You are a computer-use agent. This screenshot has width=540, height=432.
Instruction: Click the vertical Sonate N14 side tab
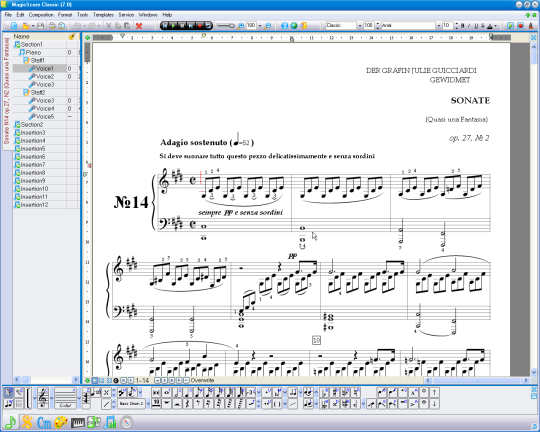click(x=7, y=91)
